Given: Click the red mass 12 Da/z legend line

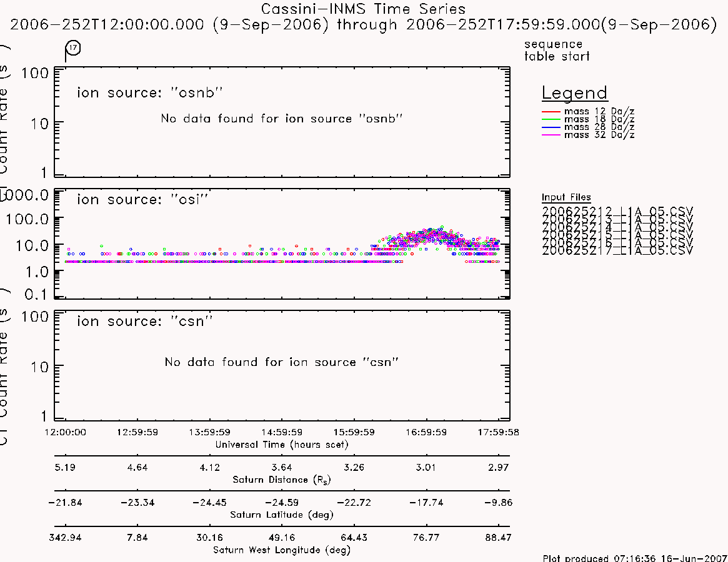Looking at the screenshot, I should click(551, 112).
